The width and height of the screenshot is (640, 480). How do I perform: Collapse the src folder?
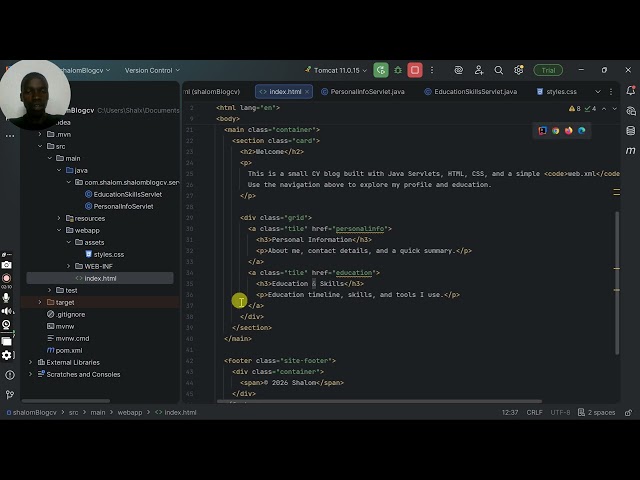tap(40, 146)
